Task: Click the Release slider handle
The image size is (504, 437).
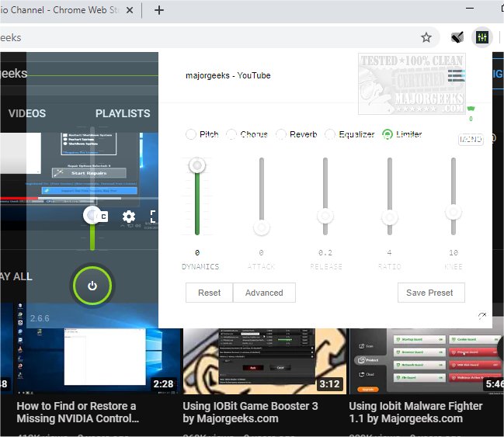Action: point(325,216)
